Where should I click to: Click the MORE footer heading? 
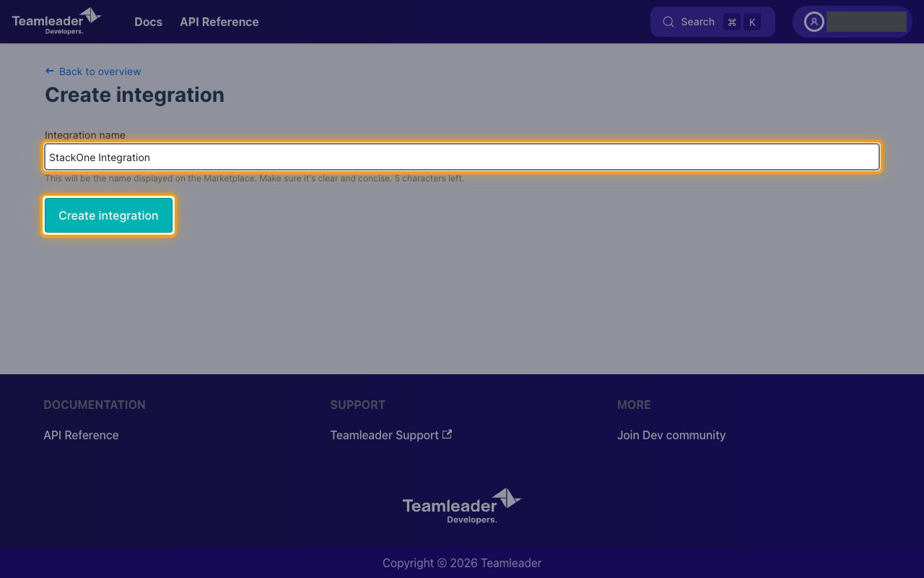[x=634, y=405]
